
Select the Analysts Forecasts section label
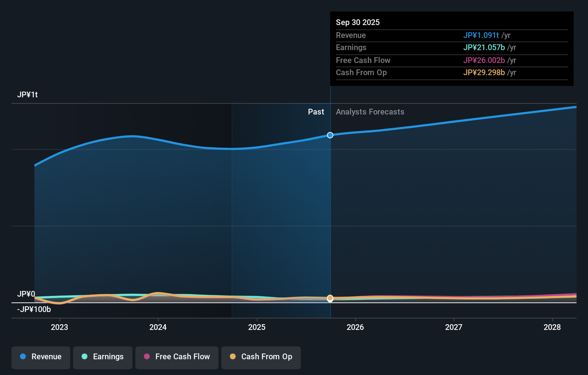370,112
